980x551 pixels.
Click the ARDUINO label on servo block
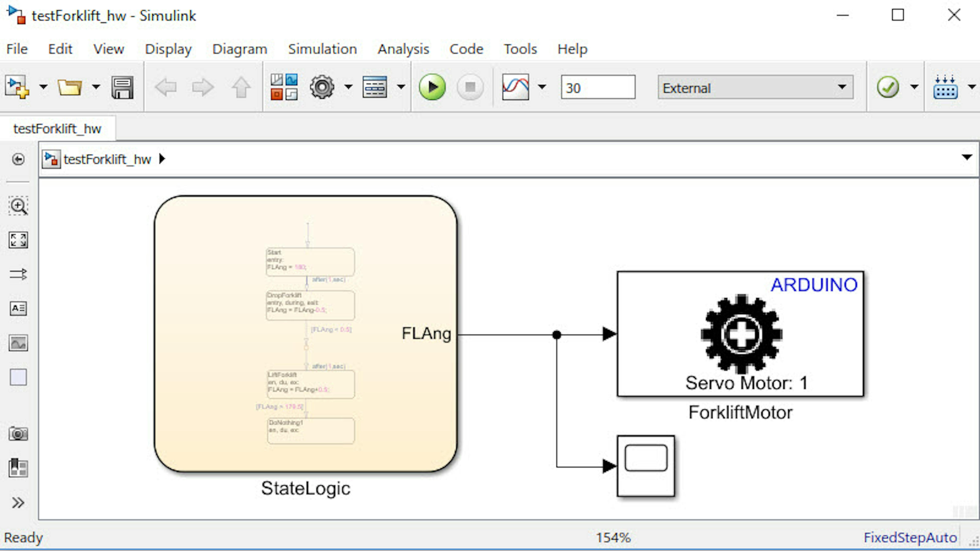[x=814, y=285]
